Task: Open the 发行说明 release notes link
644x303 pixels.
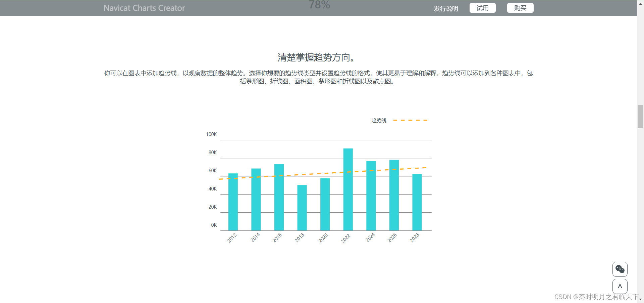Action: pyautogui.click(x=446, y=8)
